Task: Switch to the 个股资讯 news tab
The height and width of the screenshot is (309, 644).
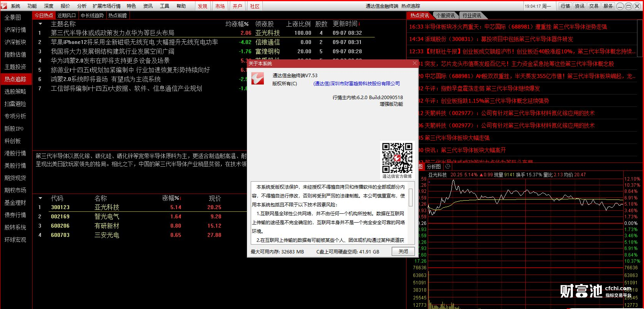Action: pos(445,15)
